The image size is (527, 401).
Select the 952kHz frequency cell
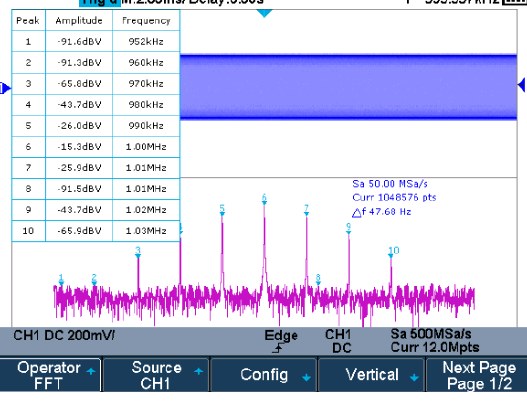(x=146, y=41)
